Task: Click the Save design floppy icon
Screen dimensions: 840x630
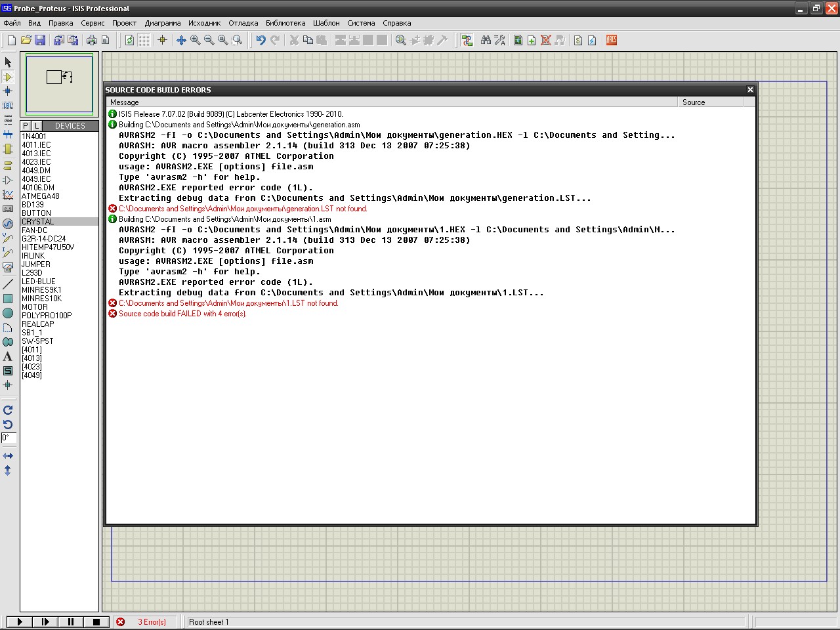Action: point(40,41)
